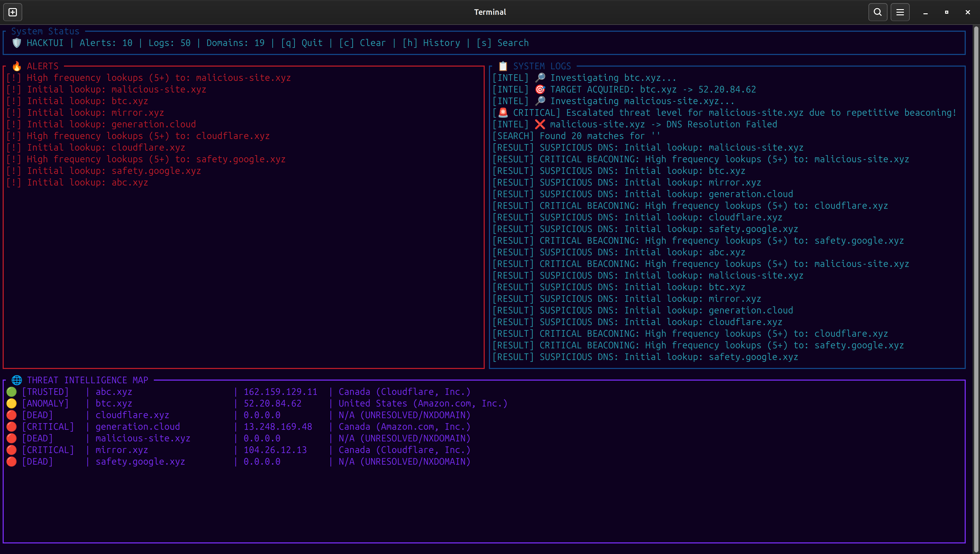This screenshot has width=980, height=554.
Task: Click safety.google.xyz domain in threat map
Action: point(140,461)
